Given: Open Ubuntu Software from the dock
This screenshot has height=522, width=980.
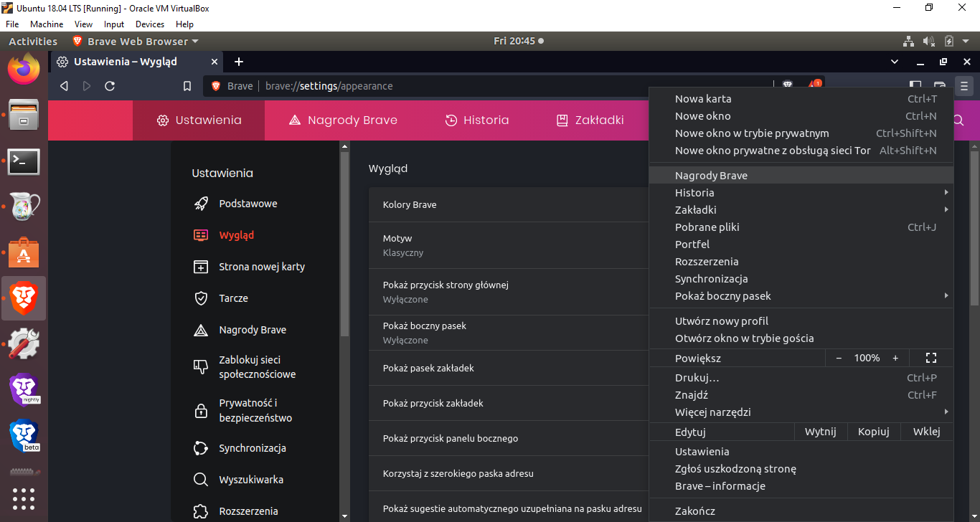Looking at the screenshot, I should (24, 252).
